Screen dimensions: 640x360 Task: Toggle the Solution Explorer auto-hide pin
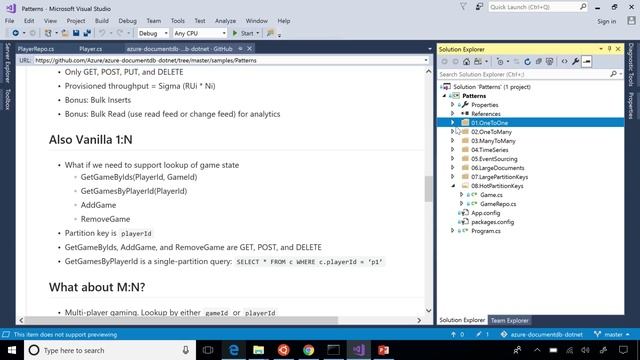point(609,49)
